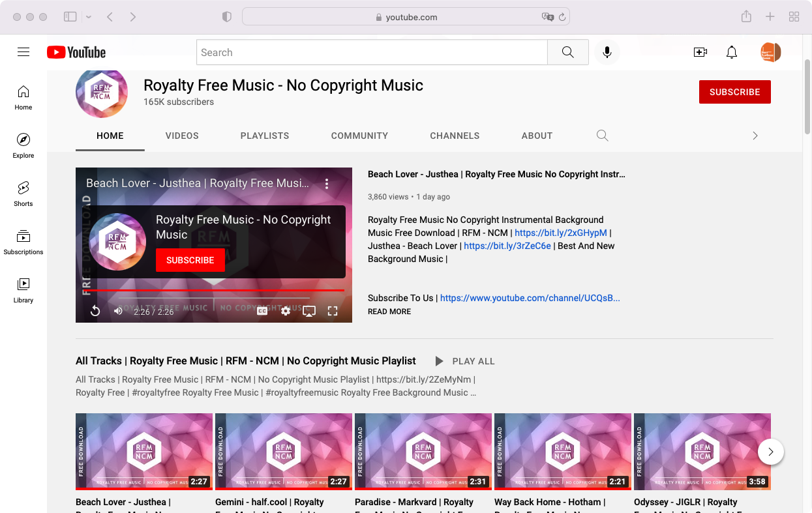Open the Library from the sidebar
The width and height of the screenshot is (812, 513).
coord(23,291)
